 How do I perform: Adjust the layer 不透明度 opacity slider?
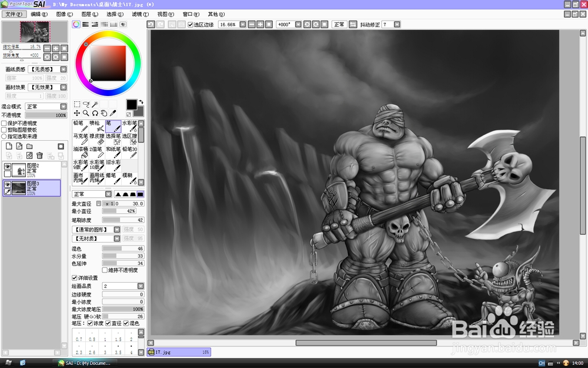[46, 115]
